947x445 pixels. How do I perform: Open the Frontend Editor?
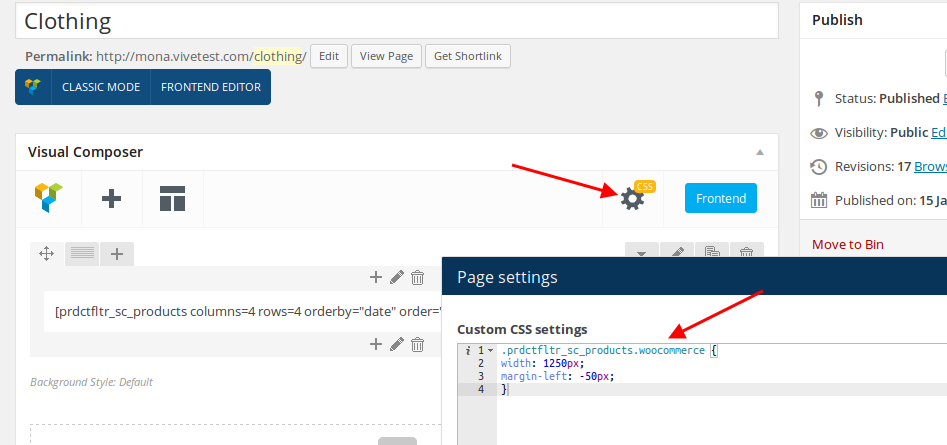pyautogui.click(x=211, y=87)
